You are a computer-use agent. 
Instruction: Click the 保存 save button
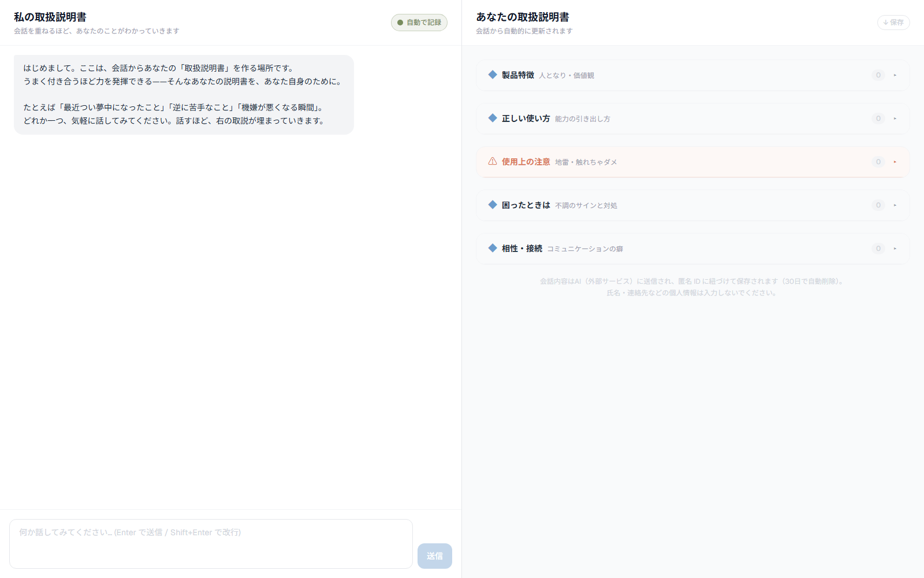893,23
